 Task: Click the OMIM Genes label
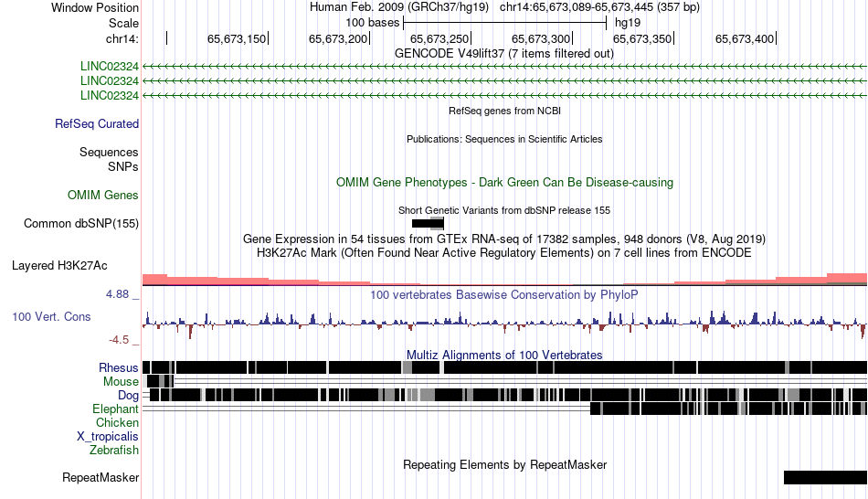103,195
